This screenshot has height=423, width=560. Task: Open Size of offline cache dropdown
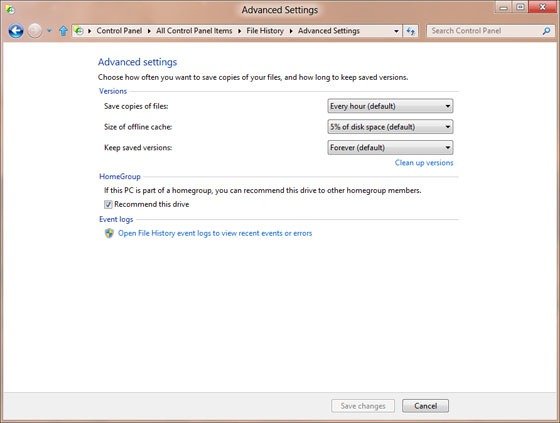[390, 127]
